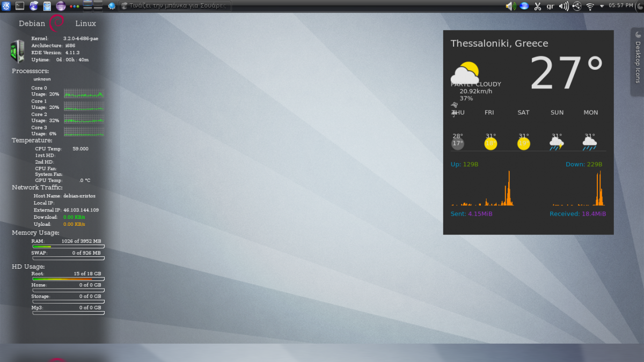Click the Home disk usage bar
Viewport: 644px width, 362px height.
click(x=69, y=290)
